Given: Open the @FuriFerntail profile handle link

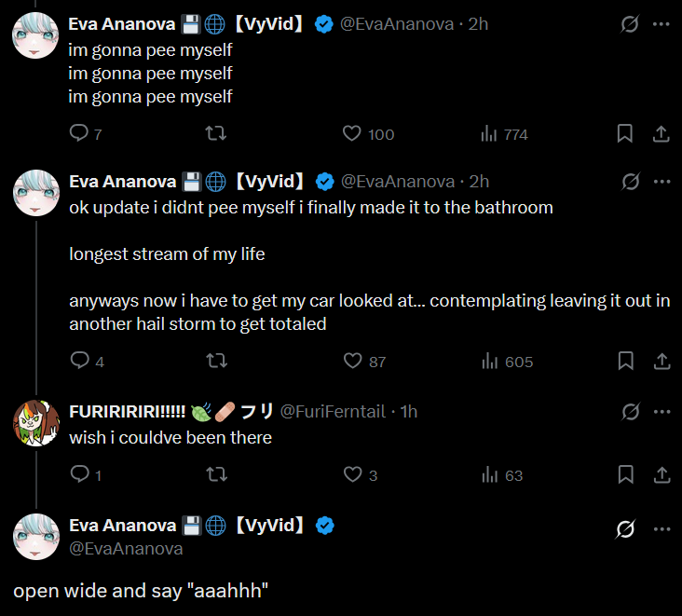Looking at the screenshot, I should tap(333, 411).
